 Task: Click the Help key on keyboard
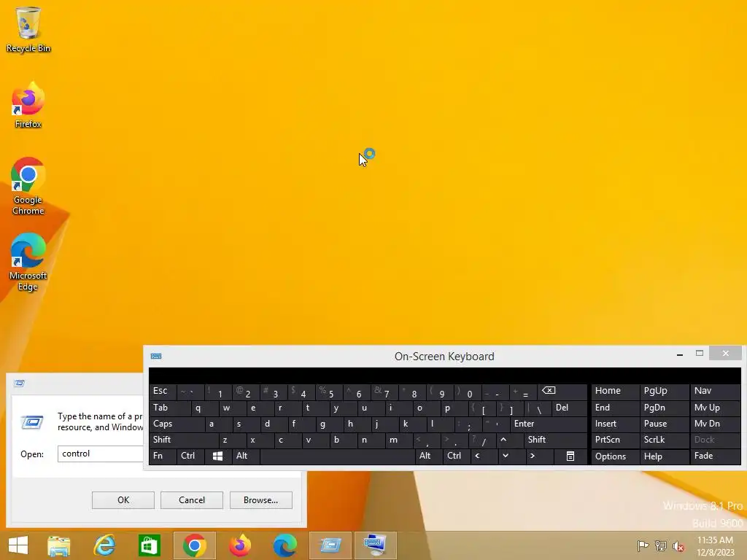tap(664, 456)
